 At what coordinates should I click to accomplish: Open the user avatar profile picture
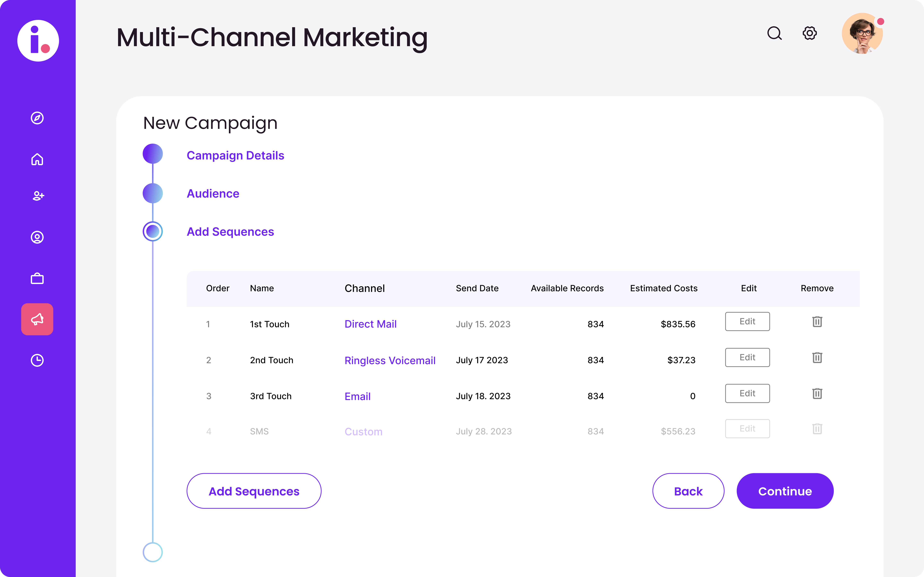click(862, 34)
